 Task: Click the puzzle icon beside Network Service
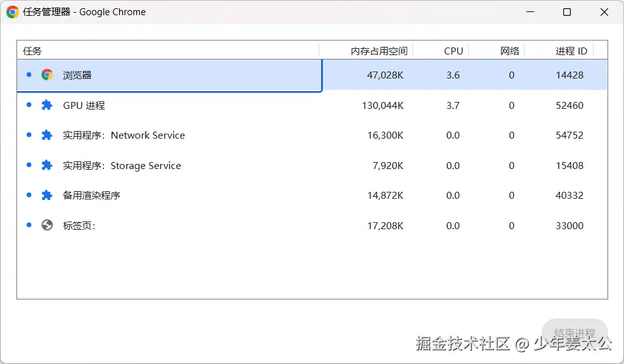(x=47, y=135)
